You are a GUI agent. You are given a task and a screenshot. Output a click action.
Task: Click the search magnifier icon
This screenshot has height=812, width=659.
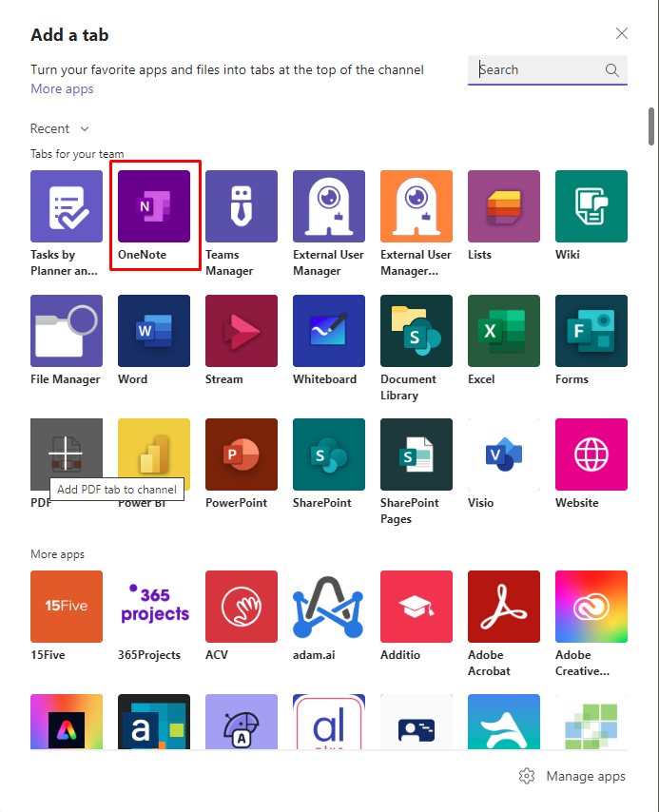[611, 70]
